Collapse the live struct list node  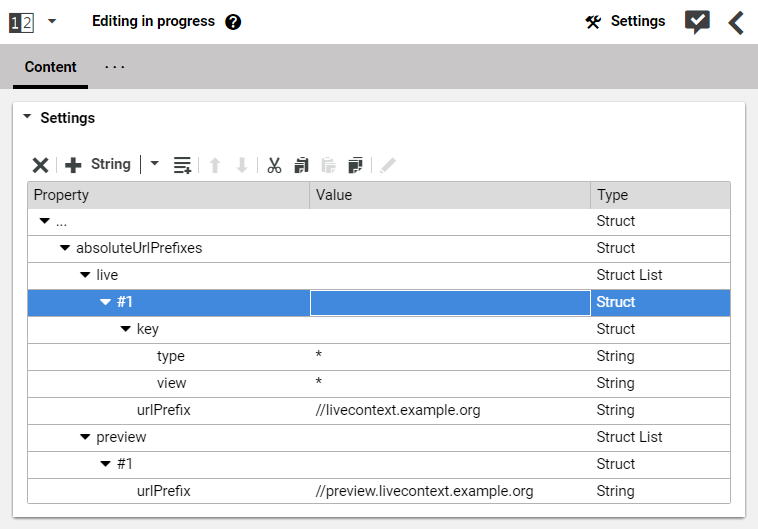(x=85, y=275)
